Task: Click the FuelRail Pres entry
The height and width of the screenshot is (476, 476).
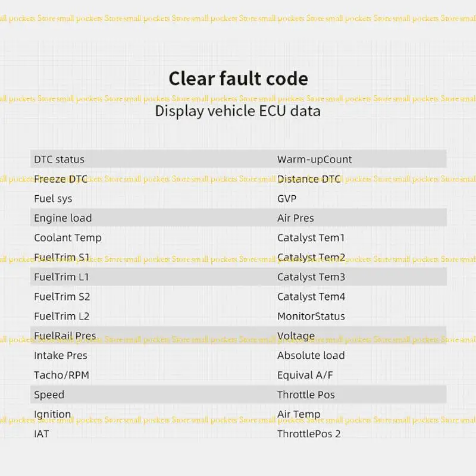Action: click(65, 336)
